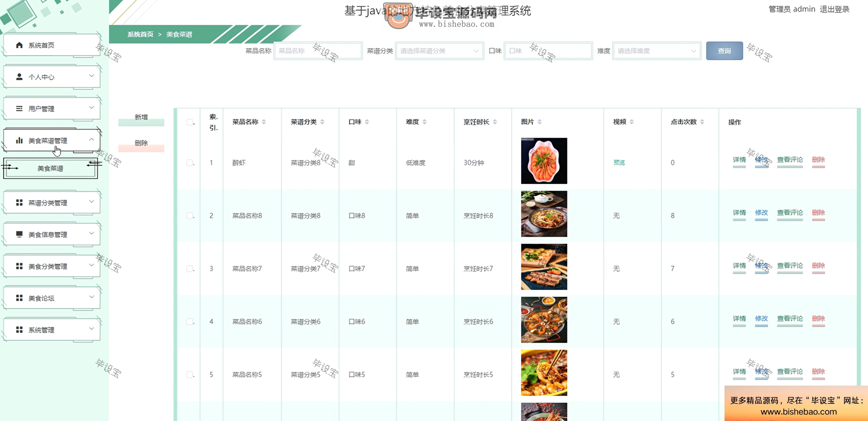Sort by 菜谱分类 column arrows

[x=322, y=122]
